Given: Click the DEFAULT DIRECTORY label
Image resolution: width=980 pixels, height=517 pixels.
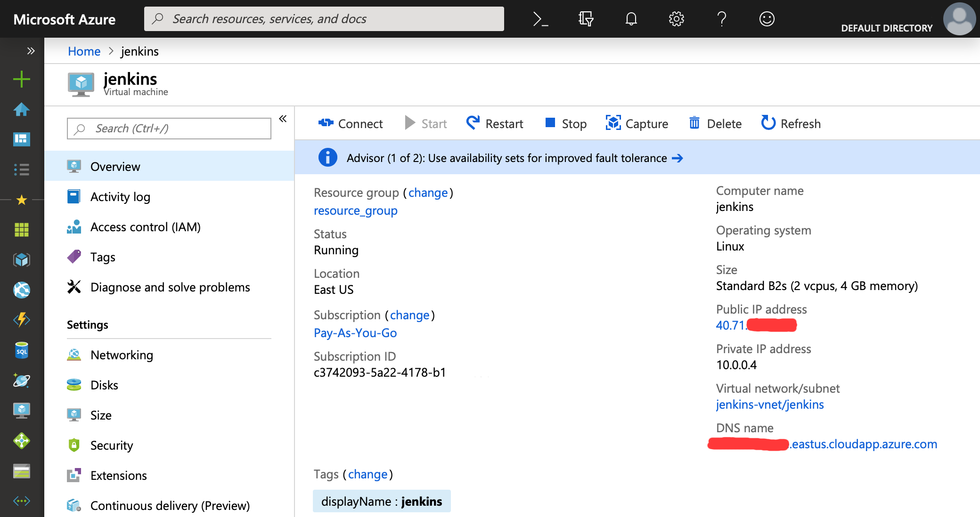Looking at the screenshot, I should coord(887,28).
